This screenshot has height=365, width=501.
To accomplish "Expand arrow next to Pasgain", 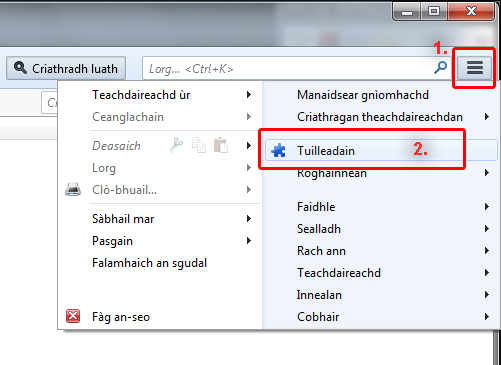I will point(249,241).
